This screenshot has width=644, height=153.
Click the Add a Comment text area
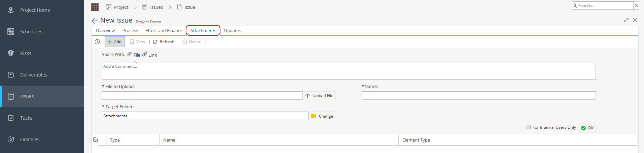click(349, 71)
